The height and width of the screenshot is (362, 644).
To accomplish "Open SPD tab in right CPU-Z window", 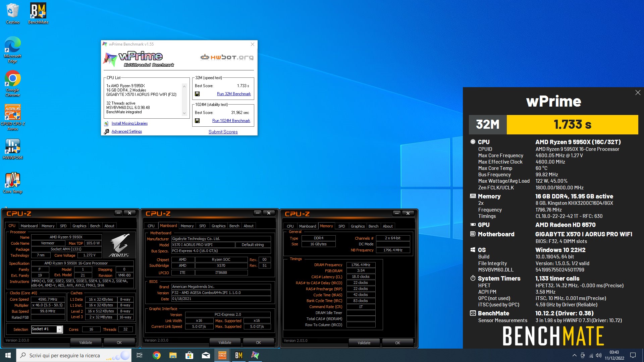I will click(x=342, y=226).
